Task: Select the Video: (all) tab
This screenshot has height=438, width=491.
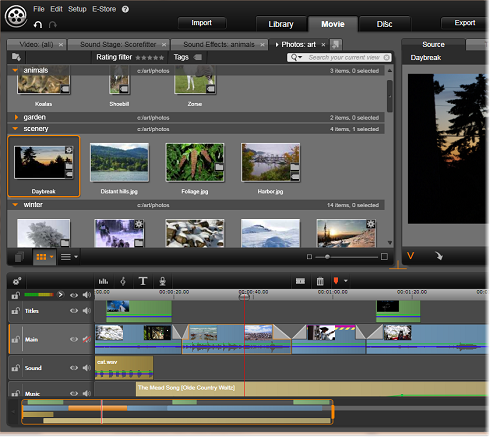Action: click(36, 44)
